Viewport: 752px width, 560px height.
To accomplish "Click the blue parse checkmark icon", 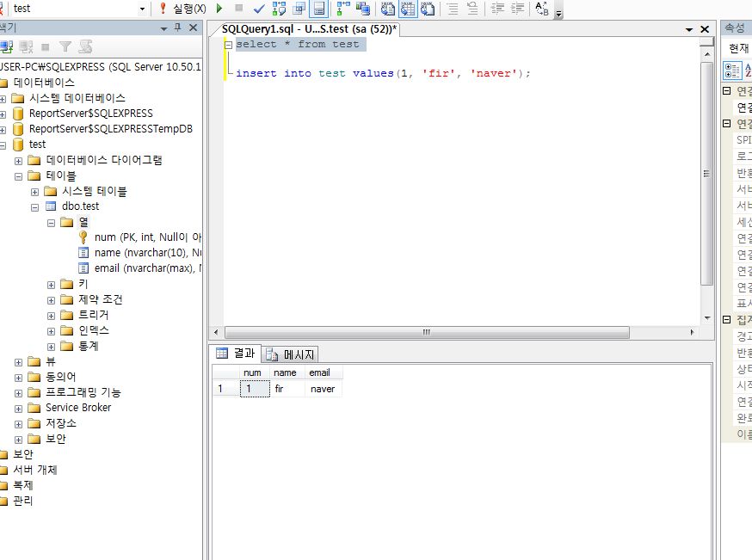I will [x=259, y=9].
